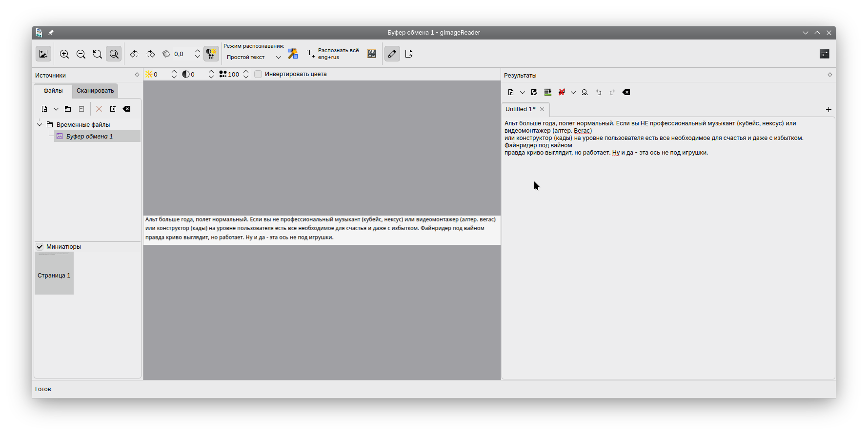This screenshot has height=436, width=868.
Task: Open the Простой текст recognition mode dropdown
Action: (254, 57)
